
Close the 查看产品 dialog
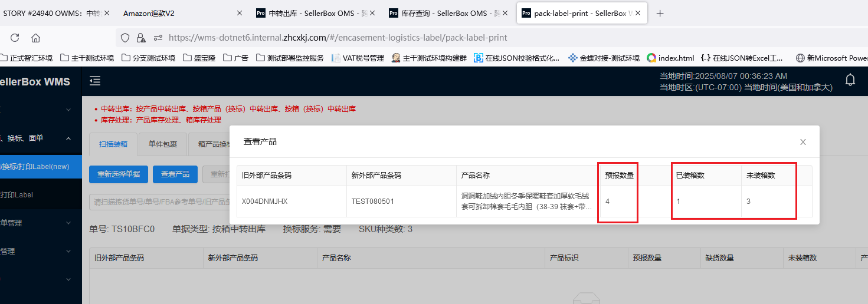click(803, 142)
